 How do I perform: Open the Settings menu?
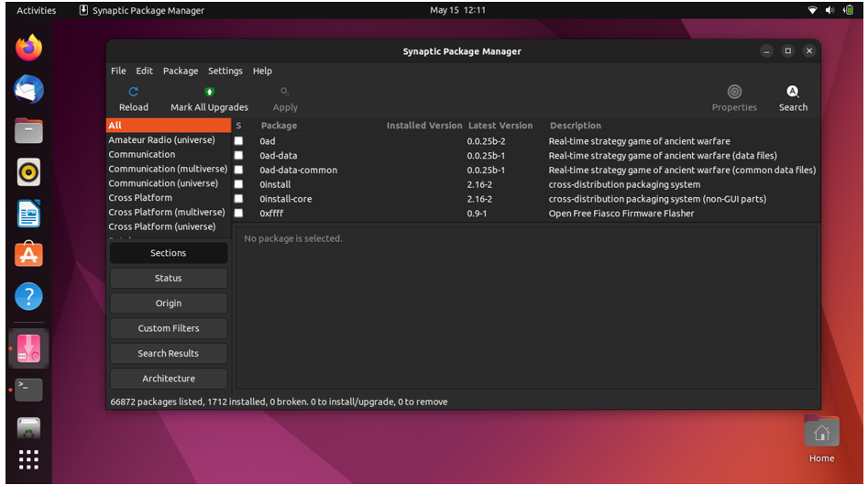coord(225,71)
